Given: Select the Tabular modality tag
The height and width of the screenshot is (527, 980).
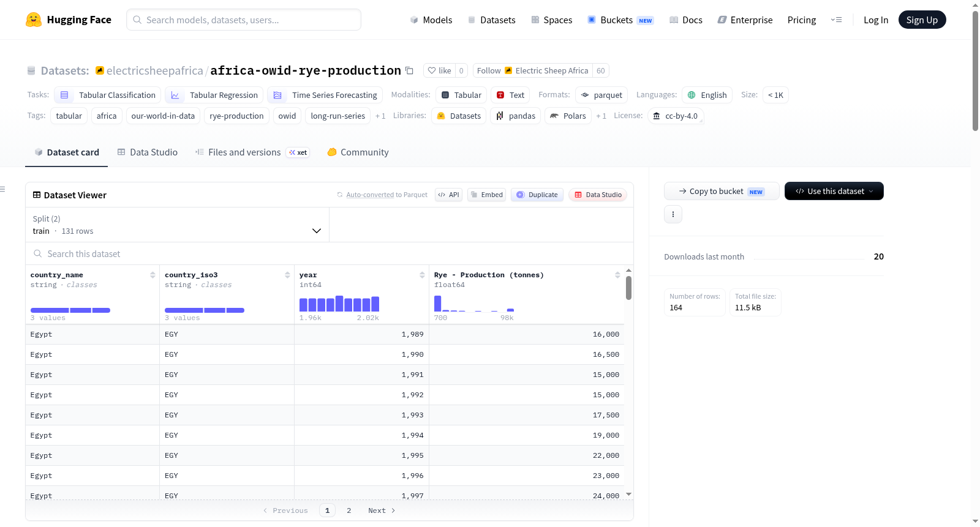Looking at the screenshot, I should (462, 95).
